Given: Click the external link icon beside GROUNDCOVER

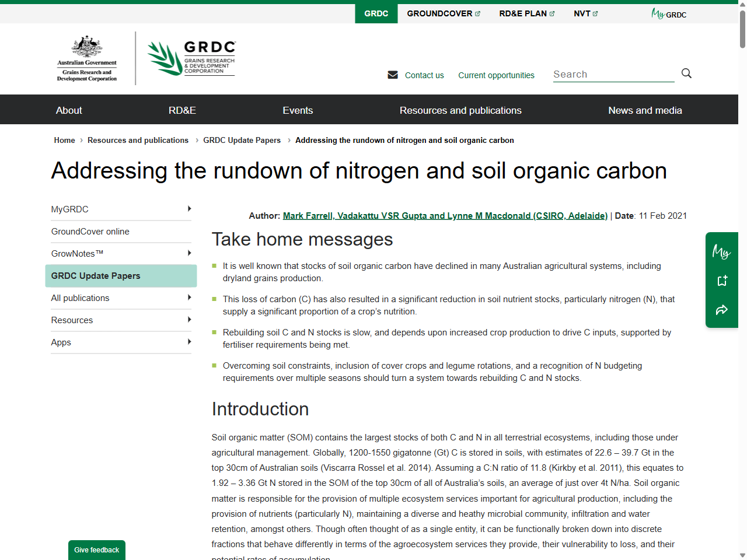Looking at the screenshot, I should point(477,13).
